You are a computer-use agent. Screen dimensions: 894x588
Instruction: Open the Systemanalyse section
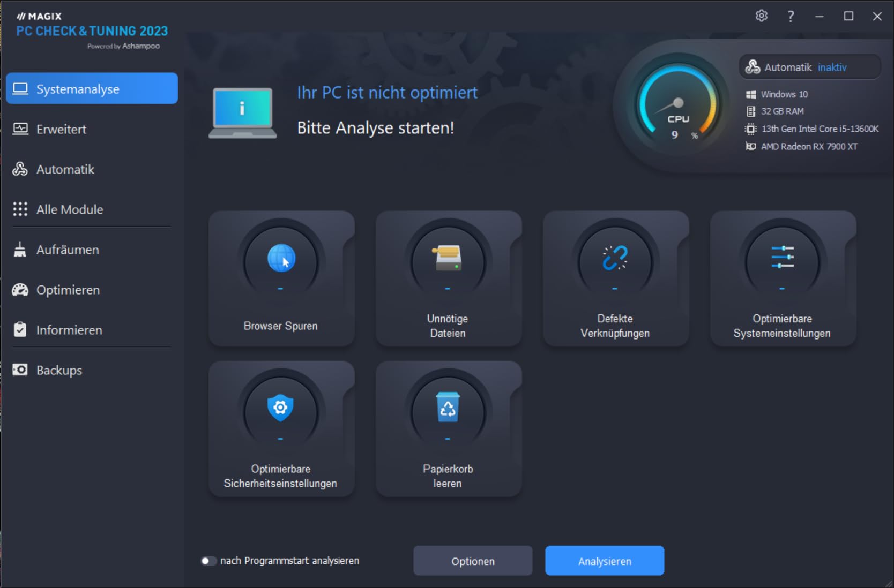pos(92,88)
